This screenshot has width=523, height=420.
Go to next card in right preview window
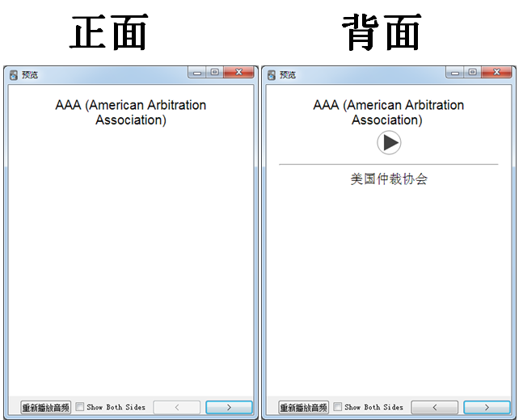(x=487, y=407)
